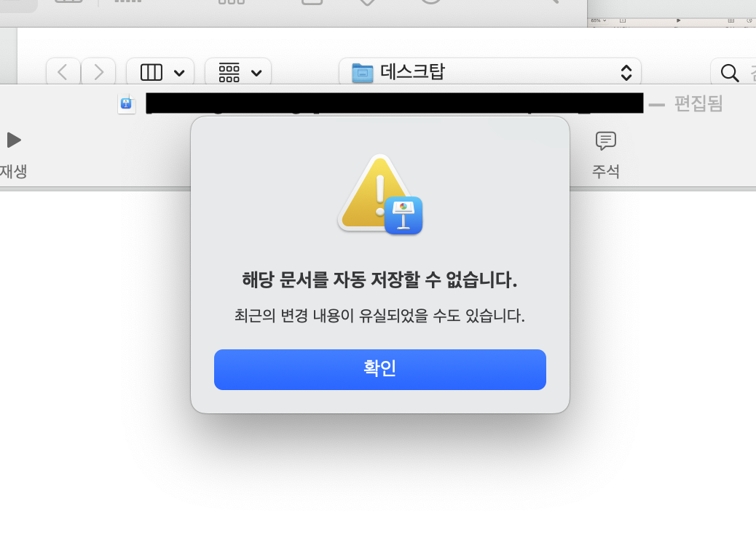Screen dimensions: 756x540
Task: Click the 주석 label in toolbar
Action: pyautogui.click(x=605, y=171)
